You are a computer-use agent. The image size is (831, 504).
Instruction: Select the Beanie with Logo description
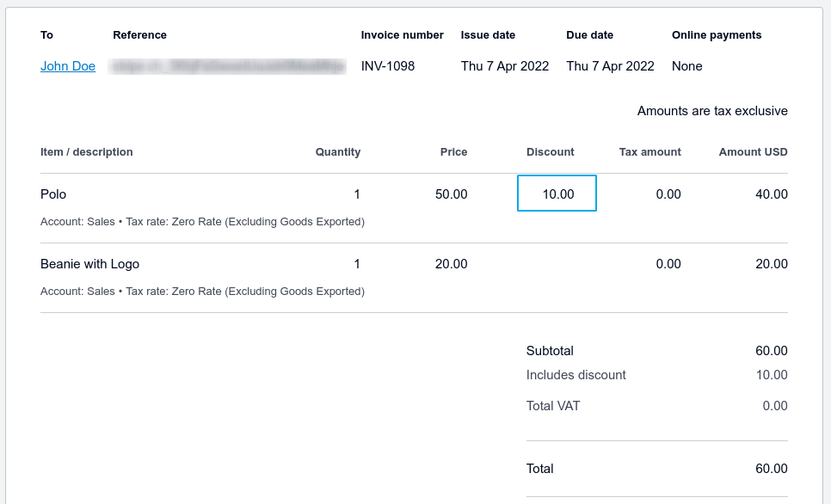(x=89, y=264)
